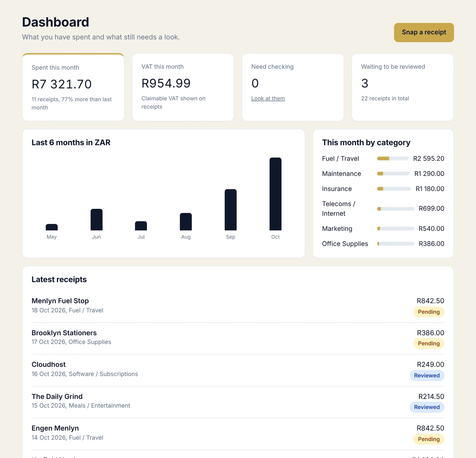This screenshot has width=476, height=458.
Task: Click Reviewed badge on The Daily Grind
Action: tap(427, 407)
